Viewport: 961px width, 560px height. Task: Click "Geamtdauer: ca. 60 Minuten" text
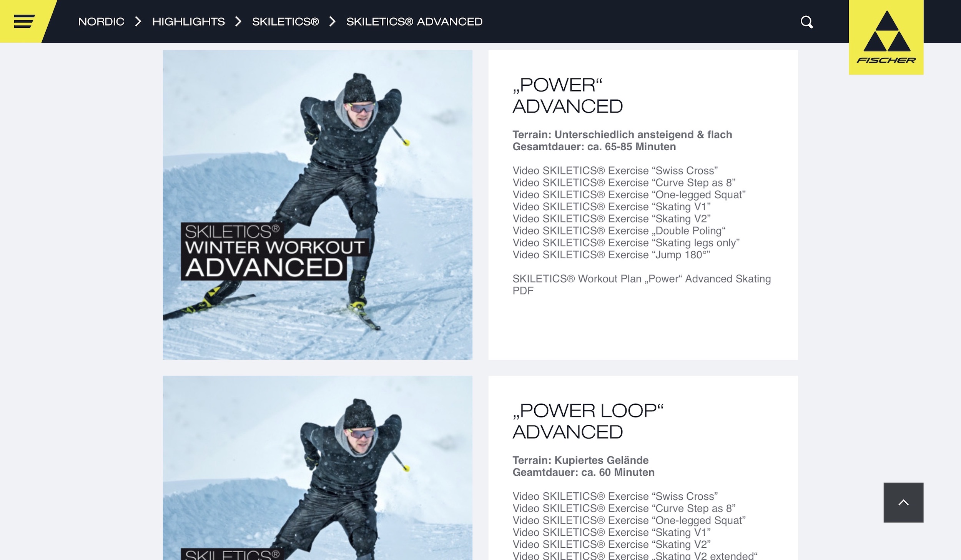click(584, 472)
